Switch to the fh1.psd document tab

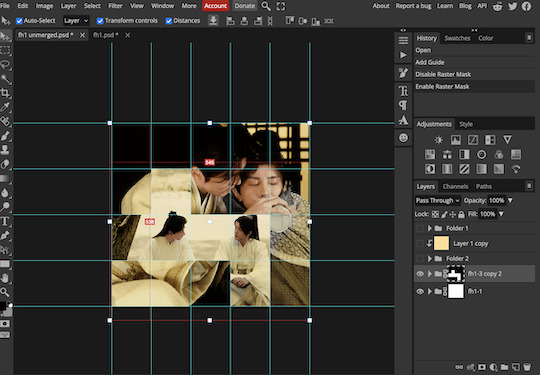[106, 35]
